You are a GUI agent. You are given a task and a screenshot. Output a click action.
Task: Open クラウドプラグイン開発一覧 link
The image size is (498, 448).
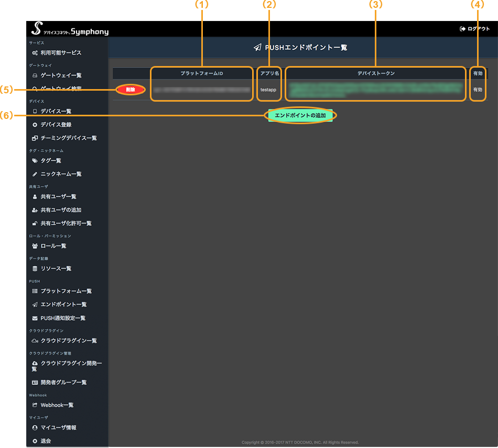point(67,366)
